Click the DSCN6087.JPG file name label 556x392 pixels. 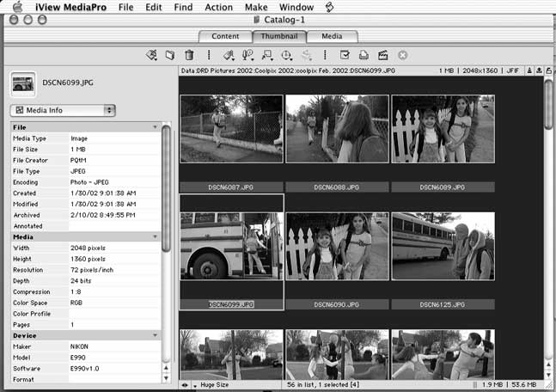tap(231, 187)
